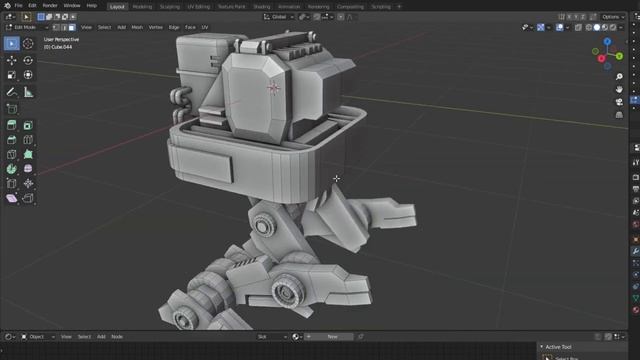This screenshot has height=360, width=640.
Task: Select the Annotate tool
Action: (11, 92)
